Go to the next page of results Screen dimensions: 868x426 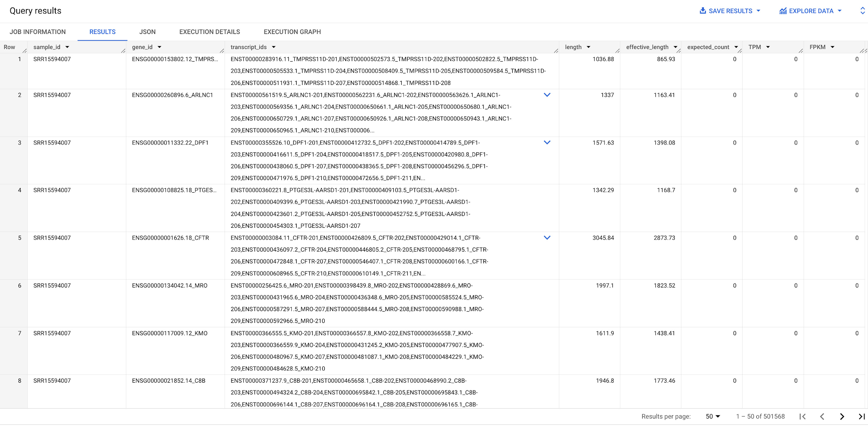(842, 417)
